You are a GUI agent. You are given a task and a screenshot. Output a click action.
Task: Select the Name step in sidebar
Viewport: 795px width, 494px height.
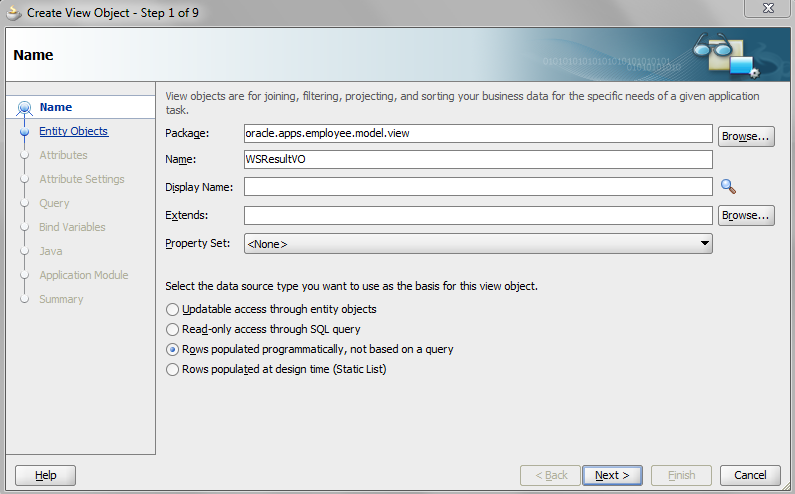tap(56, 107)
